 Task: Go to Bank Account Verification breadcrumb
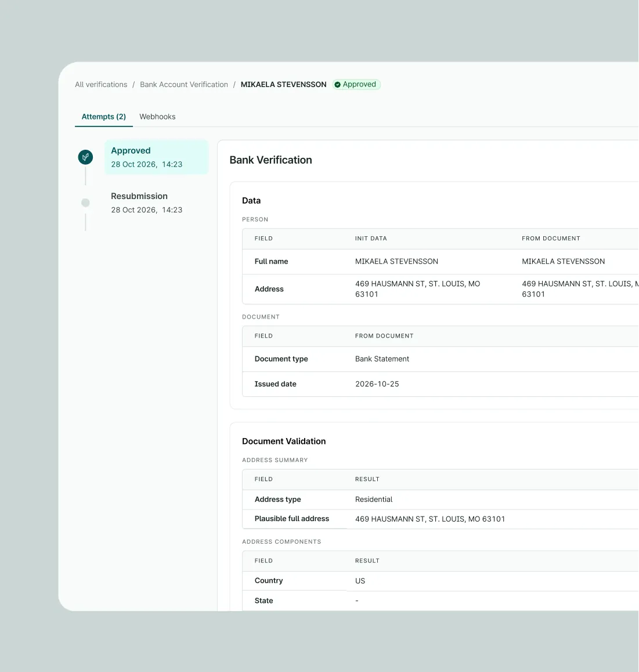click(x=184, y=84)
